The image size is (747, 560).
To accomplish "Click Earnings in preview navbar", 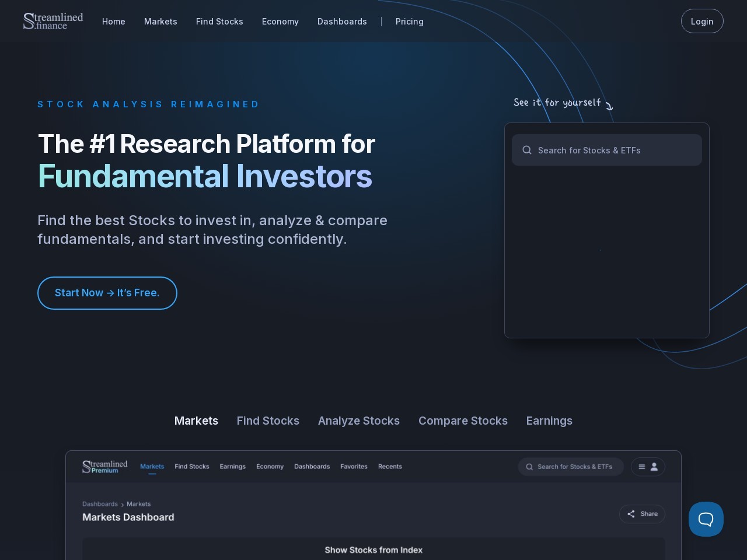I will tap(233, 467).
